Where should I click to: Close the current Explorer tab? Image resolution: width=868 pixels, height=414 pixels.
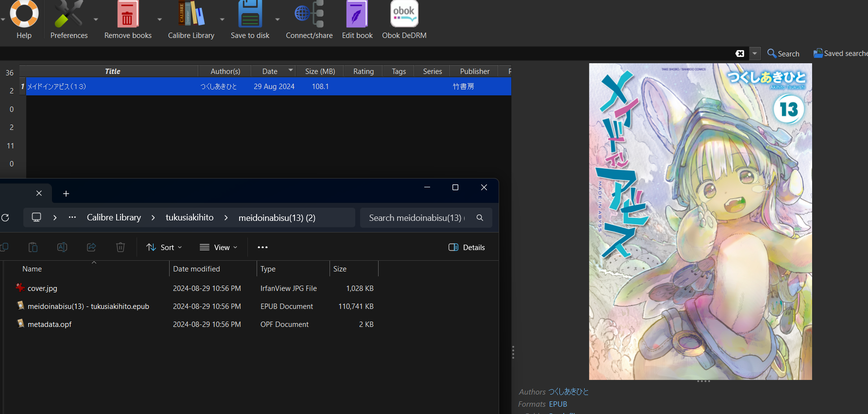point(39,193)
